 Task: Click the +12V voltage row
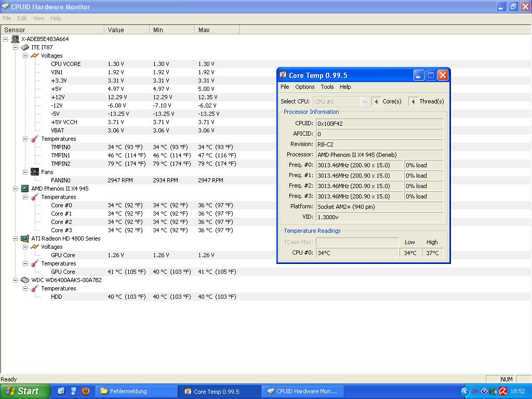(145, 97)
